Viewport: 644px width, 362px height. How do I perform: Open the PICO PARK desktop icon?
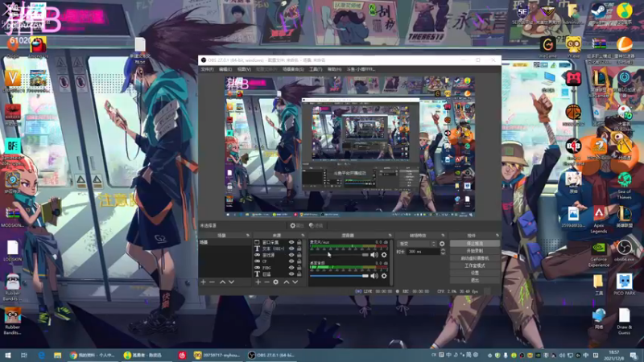[x=625, y=284]
